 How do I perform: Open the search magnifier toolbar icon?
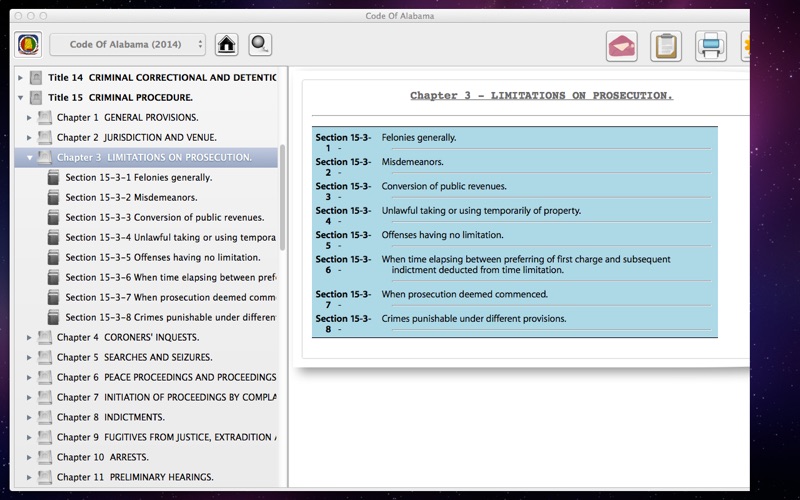coord(260,44)
